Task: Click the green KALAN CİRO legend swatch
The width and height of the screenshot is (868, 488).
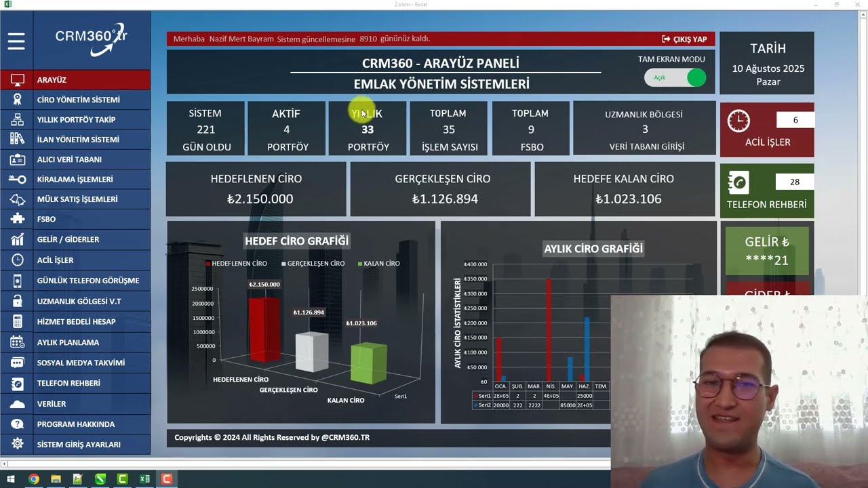Action: click(360, 264)
